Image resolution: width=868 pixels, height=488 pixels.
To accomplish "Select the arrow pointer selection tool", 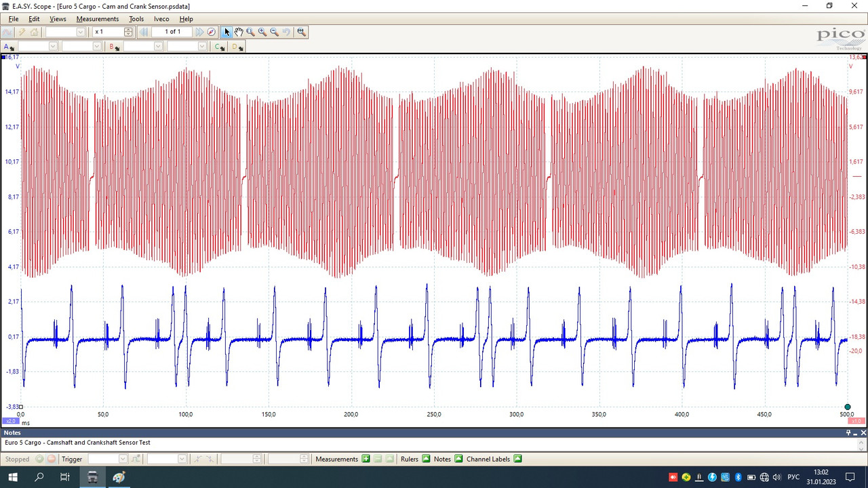I will (226, 32).
